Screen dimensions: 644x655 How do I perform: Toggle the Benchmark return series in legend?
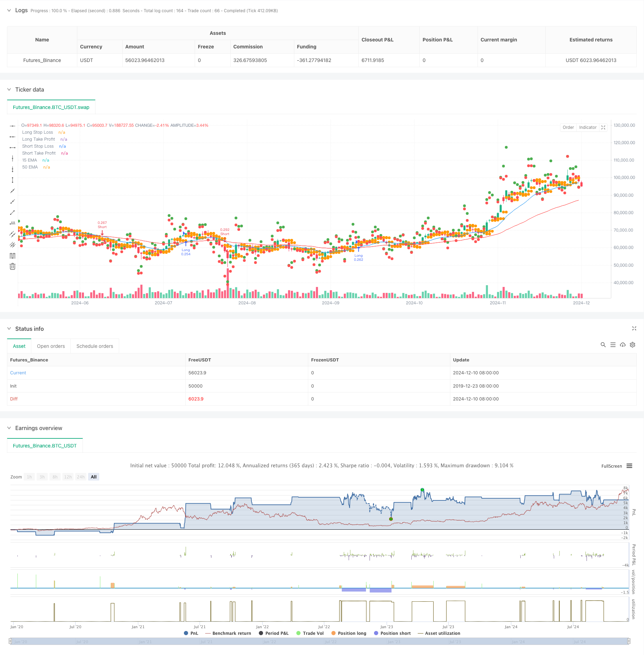[x=228, y=633]
